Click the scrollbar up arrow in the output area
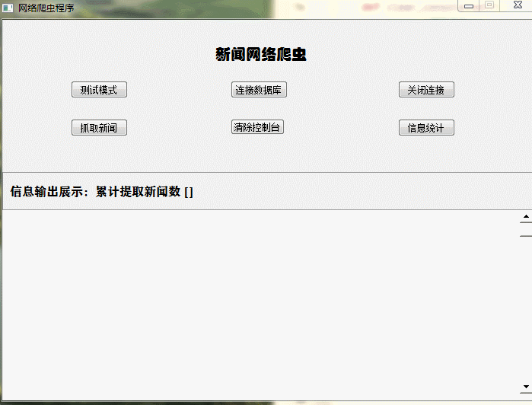The width and height of the screenshot is (532, 405). click(526, 217)
